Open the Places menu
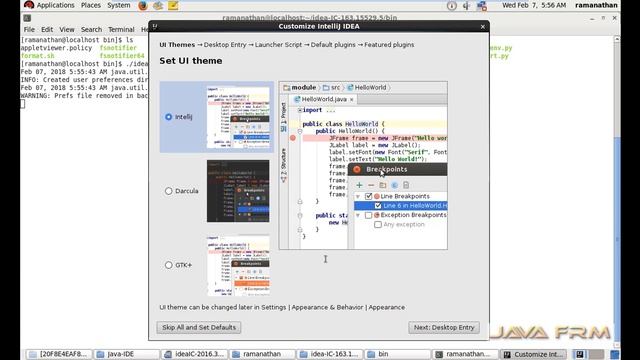Viewport: 640px width, 360px height. pyautogui.click(x=91, y=5)
